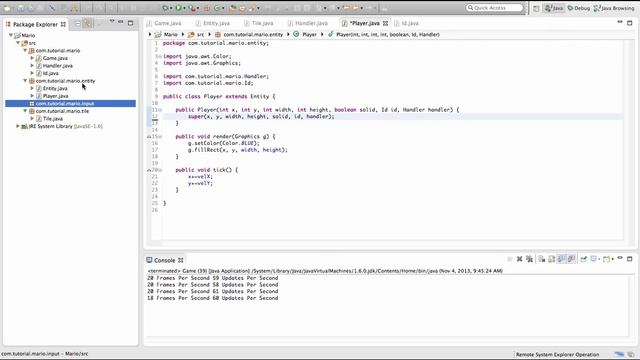The width and height of the screenshot is (640, 360).
Task: Collapse the src folder node
Action: pos(18,43)
